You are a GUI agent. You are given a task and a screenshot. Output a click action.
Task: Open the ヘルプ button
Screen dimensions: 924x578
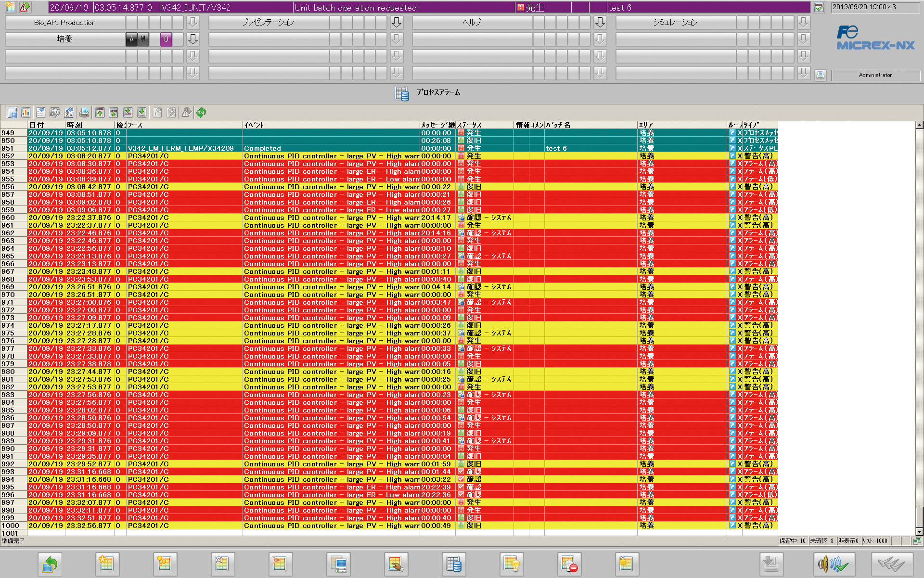pos(472,22)
